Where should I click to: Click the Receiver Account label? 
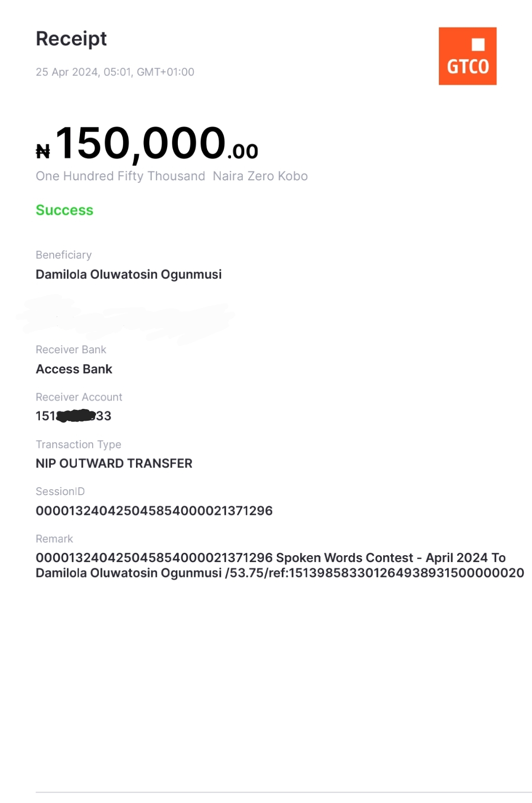point(79,397)
